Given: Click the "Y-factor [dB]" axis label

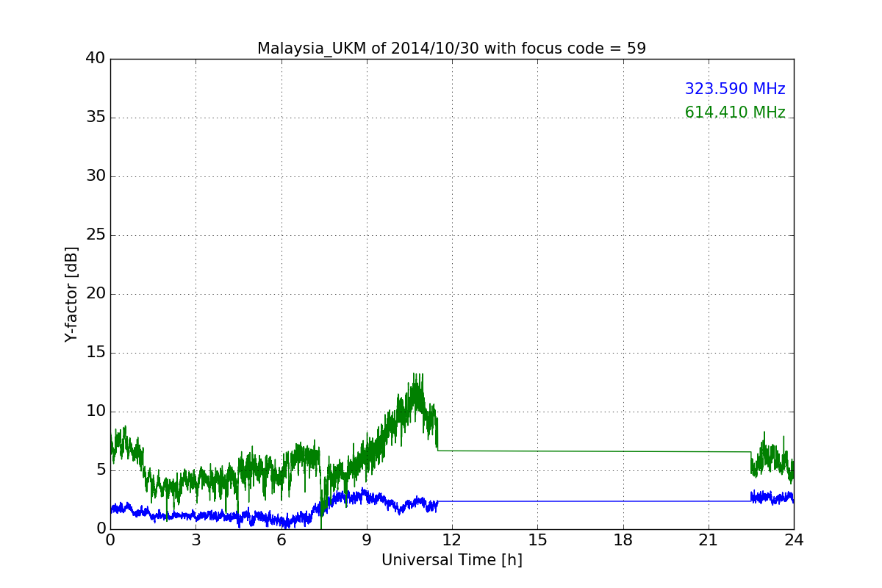Looking at the screenshot, I should 71,294.
